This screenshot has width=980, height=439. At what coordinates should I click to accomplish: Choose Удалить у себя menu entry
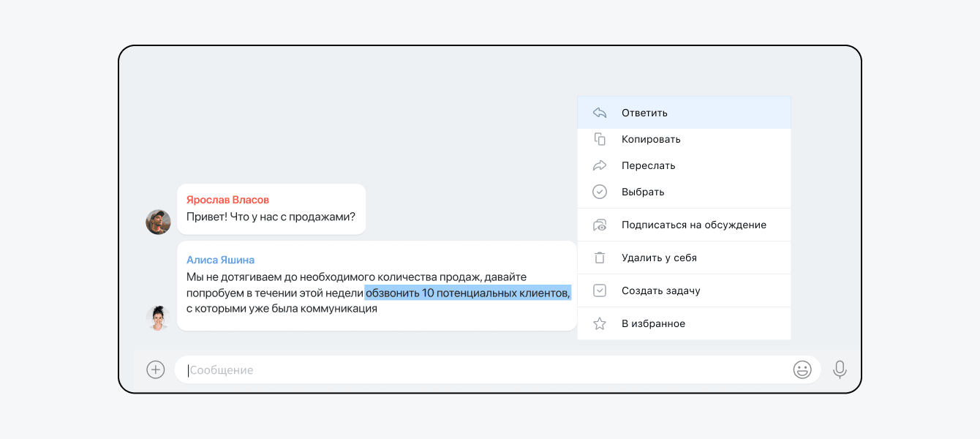click(x=659, y=258)
